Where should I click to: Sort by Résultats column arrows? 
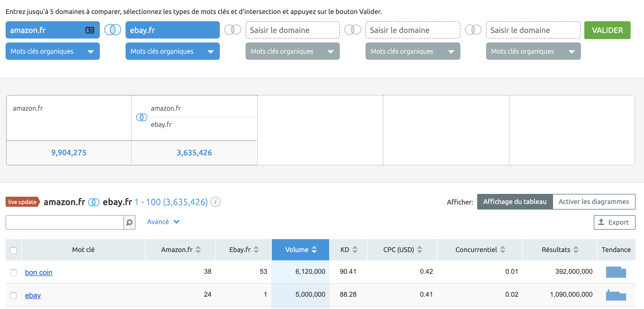(576, 249)
